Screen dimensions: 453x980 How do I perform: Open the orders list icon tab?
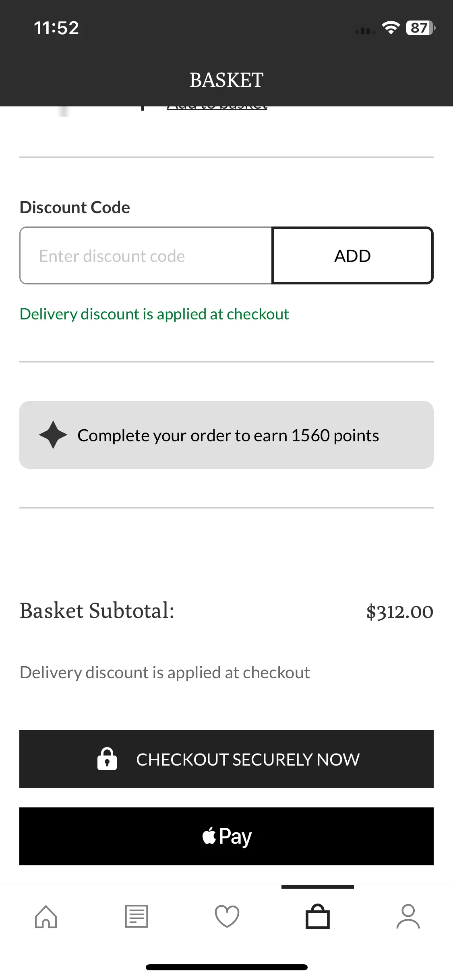tap(137, 916)
